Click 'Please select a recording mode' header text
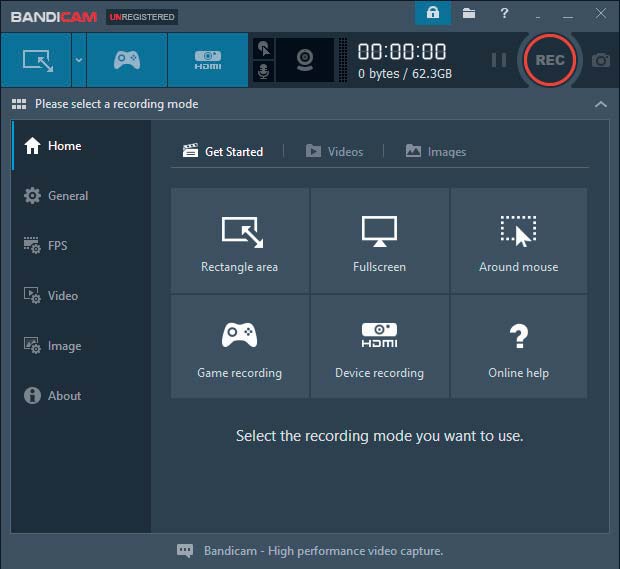Image resolution: width=620 pixels, height=569 pixels. (117, 104)
